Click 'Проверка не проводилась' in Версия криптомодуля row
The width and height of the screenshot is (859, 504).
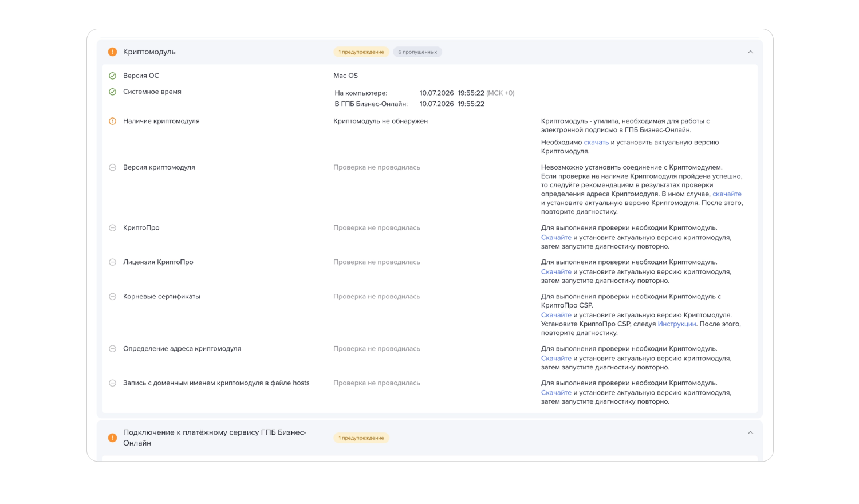[377, 167]
